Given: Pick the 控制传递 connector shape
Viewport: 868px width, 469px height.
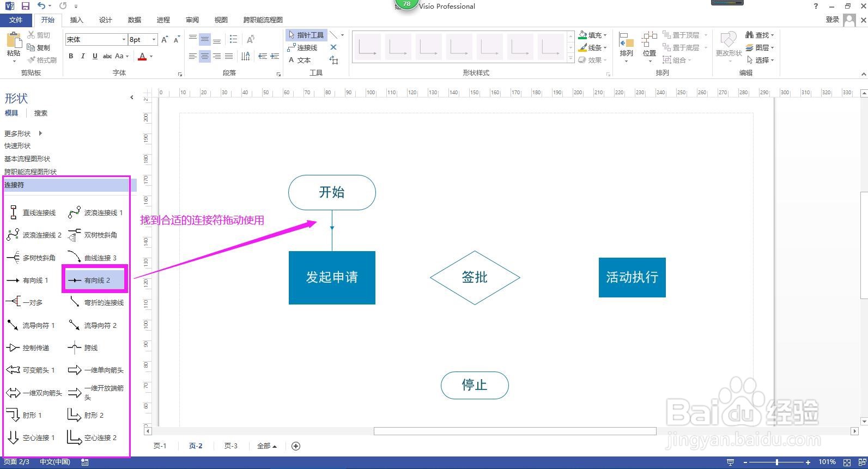Looking at the screenshot, I should point(28,348).
